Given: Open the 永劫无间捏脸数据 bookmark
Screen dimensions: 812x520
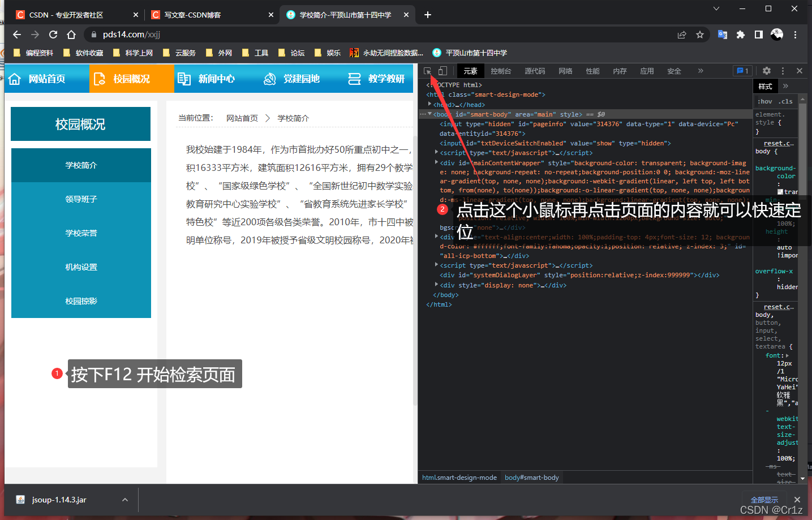Looking at the screenshot, I should (x=386, y=53).
